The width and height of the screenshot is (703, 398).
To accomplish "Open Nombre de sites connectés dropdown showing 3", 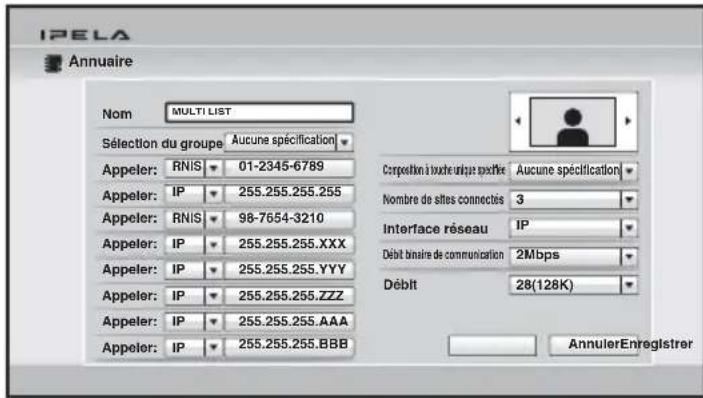I will point(573,200).
